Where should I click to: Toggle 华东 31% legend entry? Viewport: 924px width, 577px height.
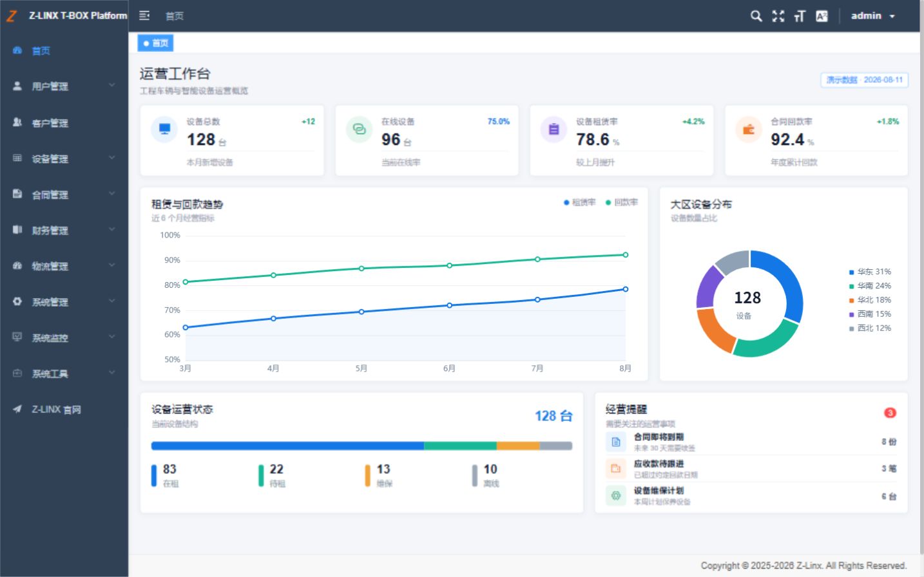(x=870, y=272)
